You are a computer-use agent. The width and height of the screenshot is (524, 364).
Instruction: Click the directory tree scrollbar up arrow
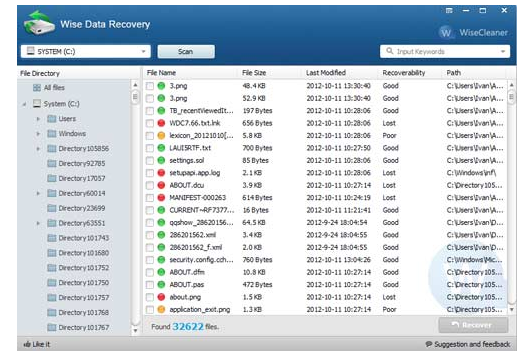click(x=135, y=85)
